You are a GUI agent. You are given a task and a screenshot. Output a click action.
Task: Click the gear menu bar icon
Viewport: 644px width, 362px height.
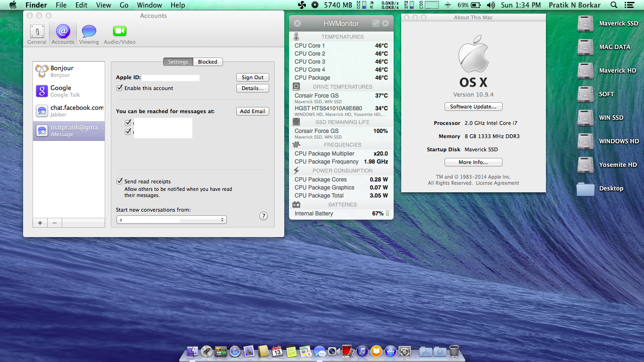(x=315, y=5)
